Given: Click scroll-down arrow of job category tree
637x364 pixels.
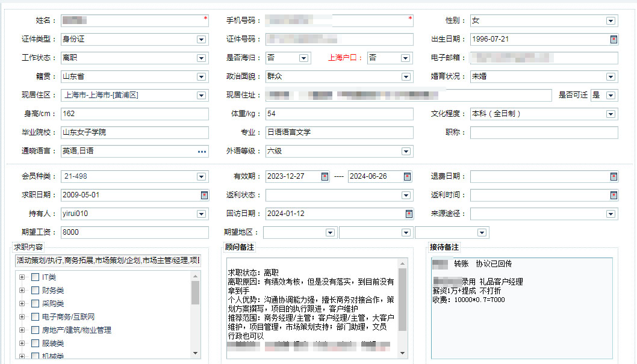Looking at the screenshot, I should [196, 353].
